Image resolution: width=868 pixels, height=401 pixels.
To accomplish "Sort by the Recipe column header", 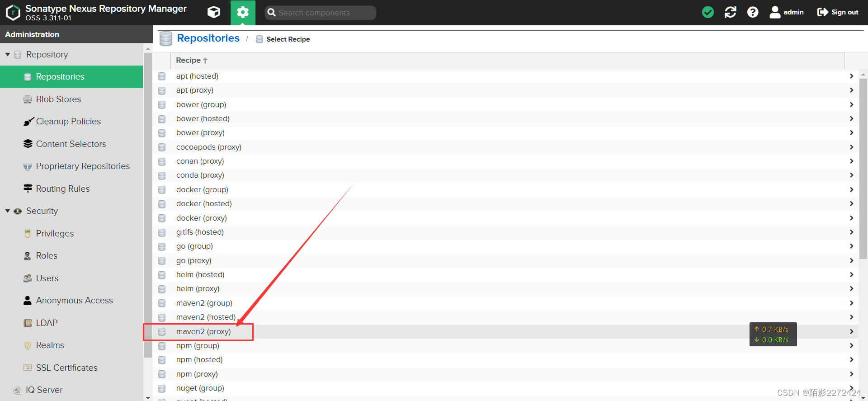I will click(x=507, y=61).
